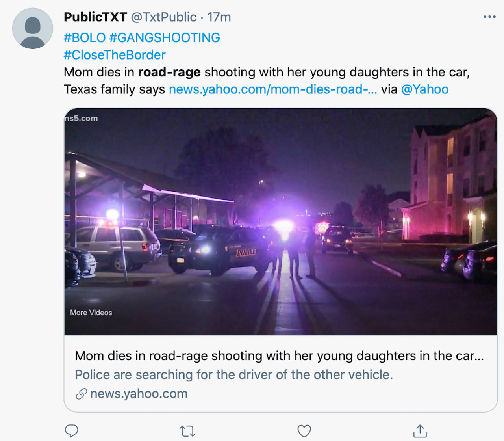Open the share tweet icon
Viewport: 504px width, 441px height.
tap(420, 431)
